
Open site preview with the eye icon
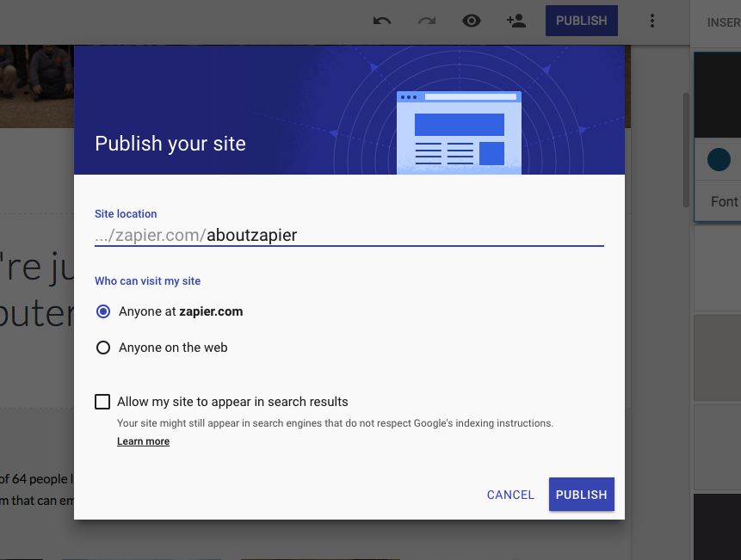pyautogui.click(x=472, y=21)
